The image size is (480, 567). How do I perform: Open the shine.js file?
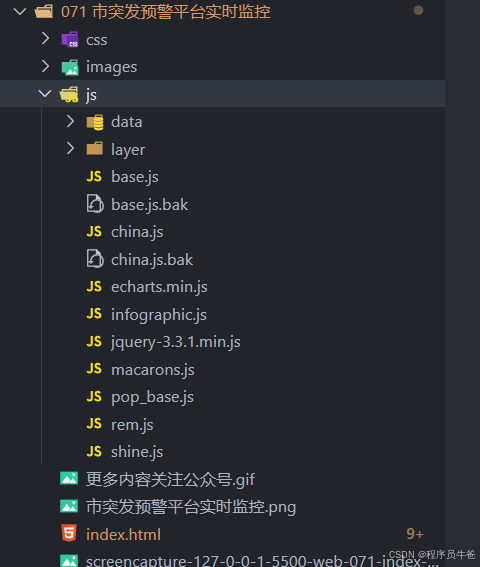[137, 452]
